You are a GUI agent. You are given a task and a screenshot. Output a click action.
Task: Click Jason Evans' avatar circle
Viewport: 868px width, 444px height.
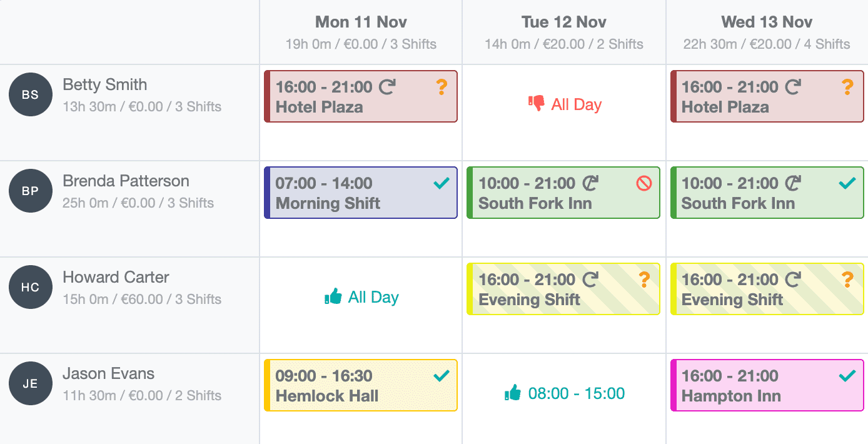tap(30, 383)
